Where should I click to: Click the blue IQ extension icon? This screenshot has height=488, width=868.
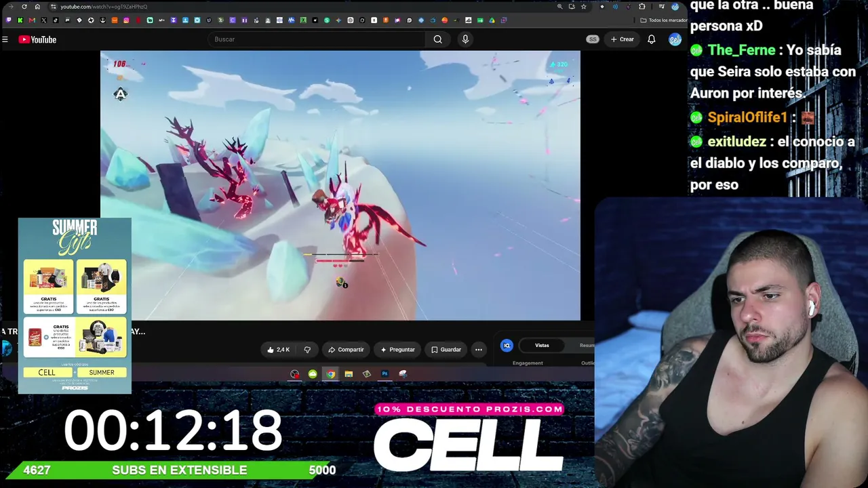click(x=507, y=346)
